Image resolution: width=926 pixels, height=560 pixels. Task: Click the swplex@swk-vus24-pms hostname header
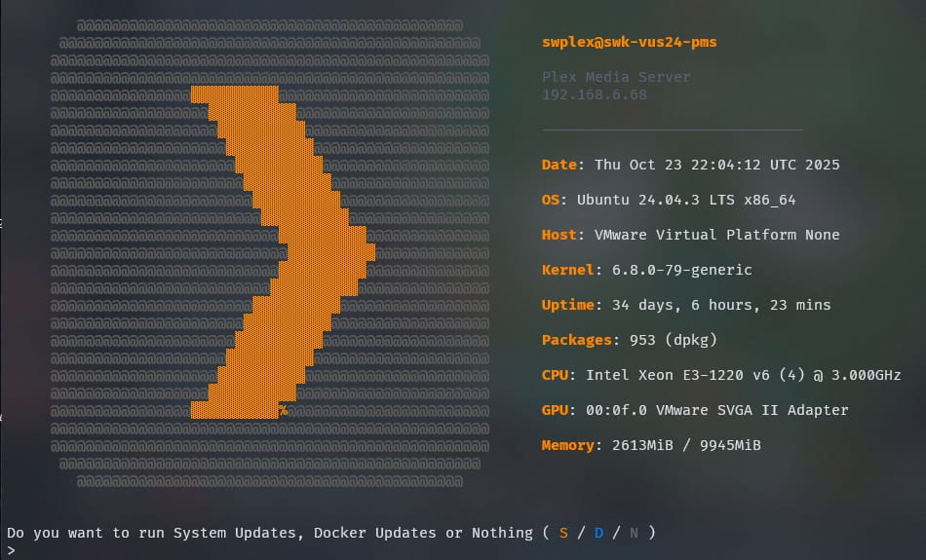pos(630,42)
